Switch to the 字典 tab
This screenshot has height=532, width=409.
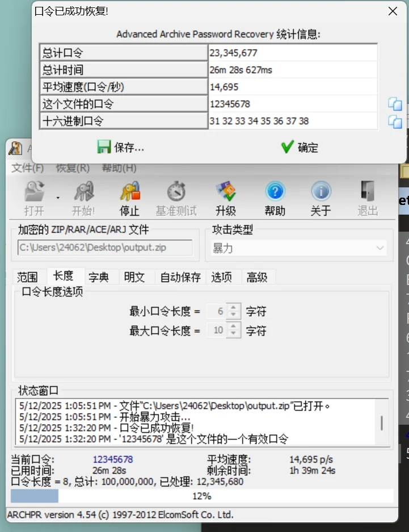click(99, 277)
